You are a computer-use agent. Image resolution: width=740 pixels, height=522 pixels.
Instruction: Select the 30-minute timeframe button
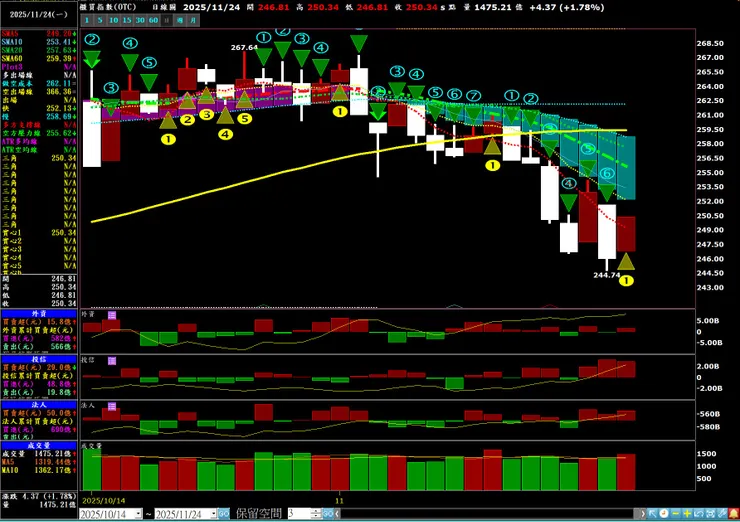click(140, 20)
